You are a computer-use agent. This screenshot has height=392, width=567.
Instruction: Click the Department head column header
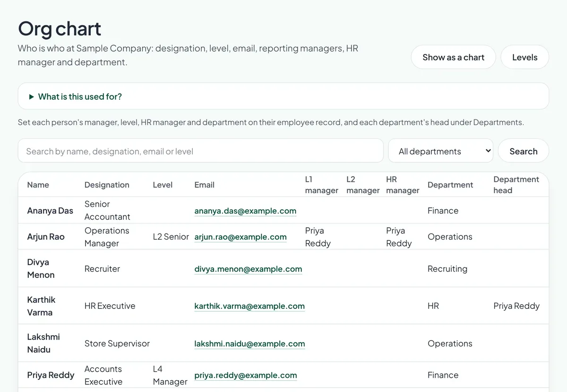coord(516,185)
